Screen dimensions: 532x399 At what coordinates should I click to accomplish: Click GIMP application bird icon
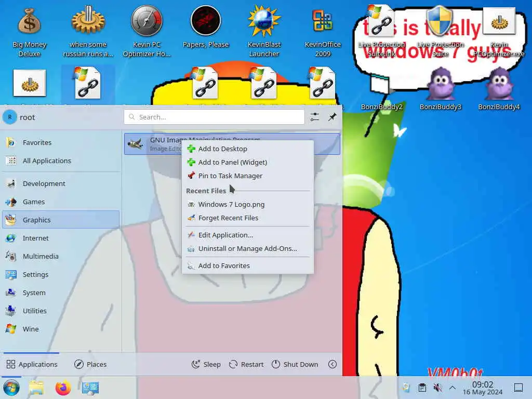pyautogui.click(x=136, y=144)
